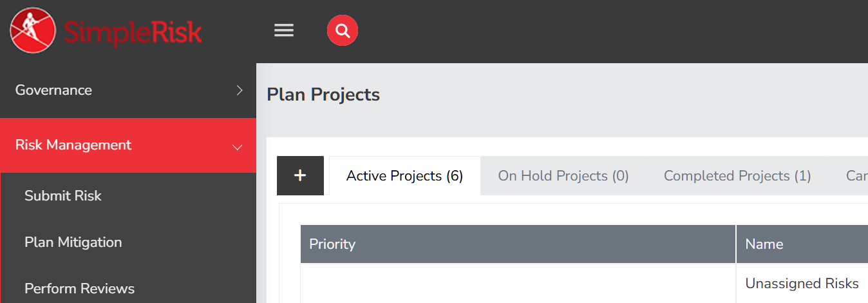Open the Governance sidebar menu

click(54, 90)
